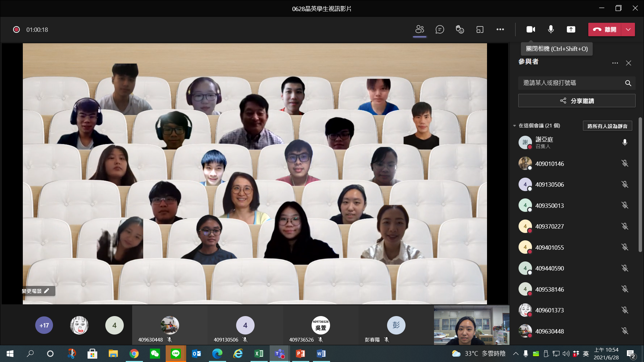Toggle muted mic for 409350013
644x362 pixels.
pyautogui.click(x=625, y=205)
